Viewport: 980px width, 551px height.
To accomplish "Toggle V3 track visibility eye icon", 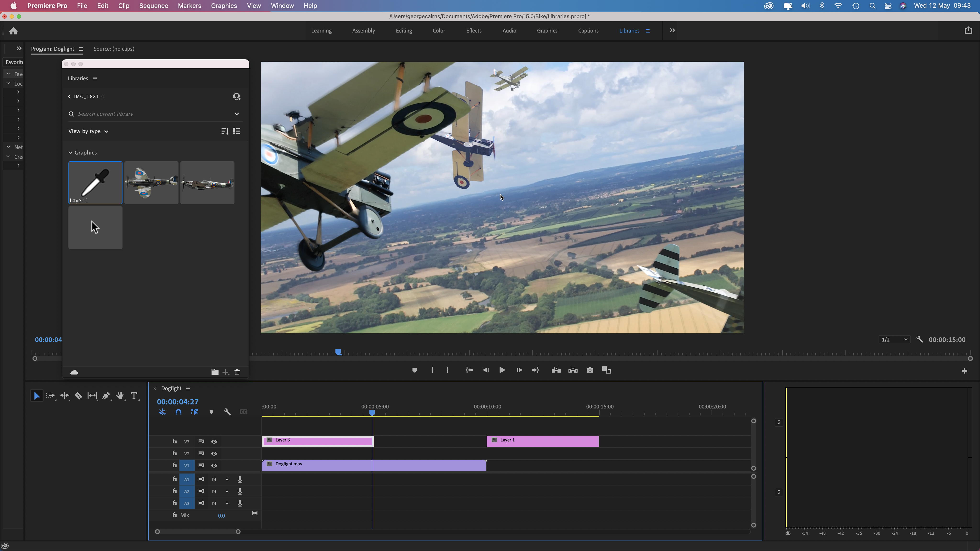I will click(214, 441).
